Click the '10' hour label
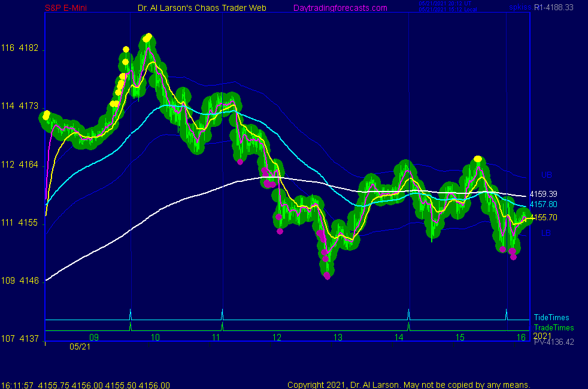Viewport: 588px width, 389px height. [x=155, y=338]
